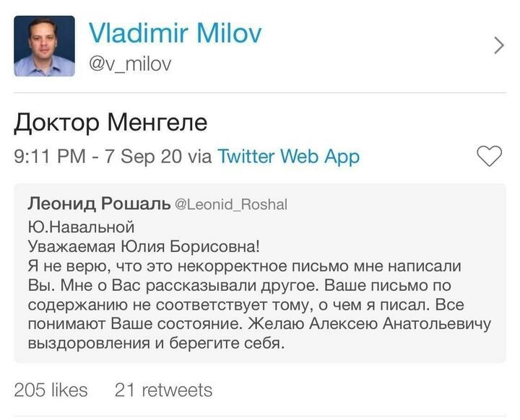View the 205 likes list
Image resolution: width=520 pixels, height=420 pixels.
51,390
